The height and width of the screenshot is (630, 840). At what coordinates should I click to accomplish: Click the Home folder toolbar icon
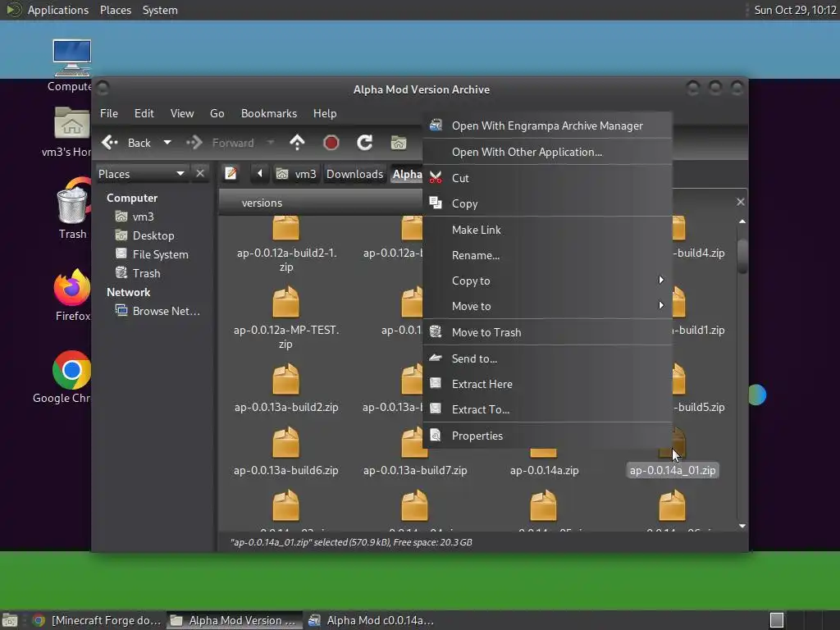[399, 143]
